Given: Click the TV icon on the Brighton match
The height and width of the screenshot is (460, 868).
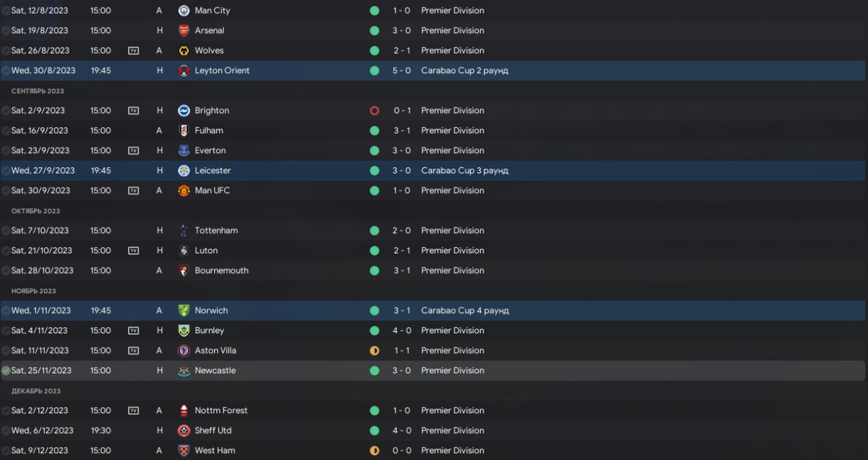Looking at the screenshot, I should pyautogui.click(x=134, y=110).
